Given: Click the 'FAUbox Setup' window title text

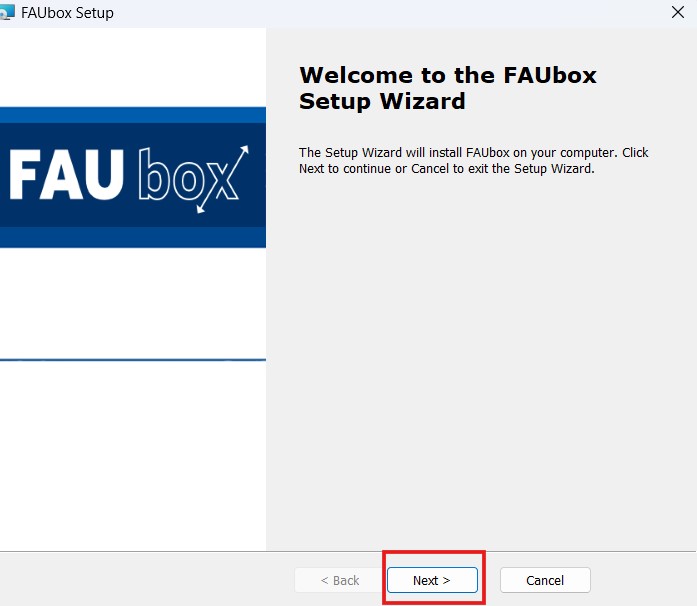Looking at the screenshot, I should (67, 13).
